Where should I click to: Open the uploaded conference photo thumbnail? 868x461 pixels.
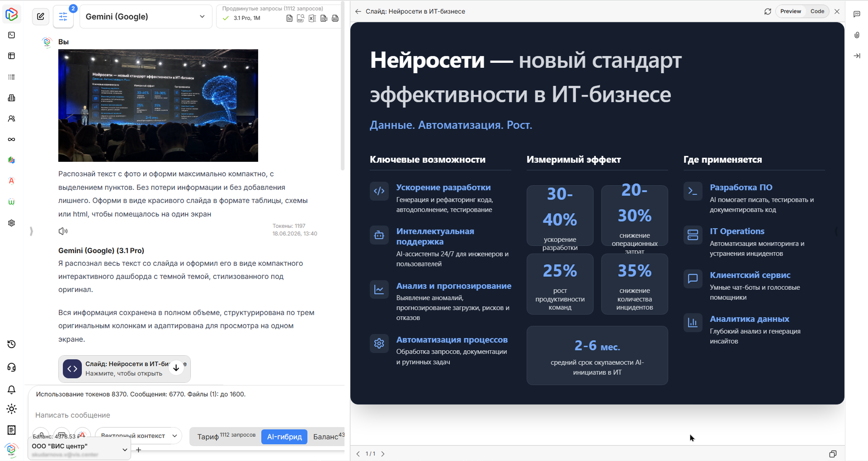click(158, 105)
